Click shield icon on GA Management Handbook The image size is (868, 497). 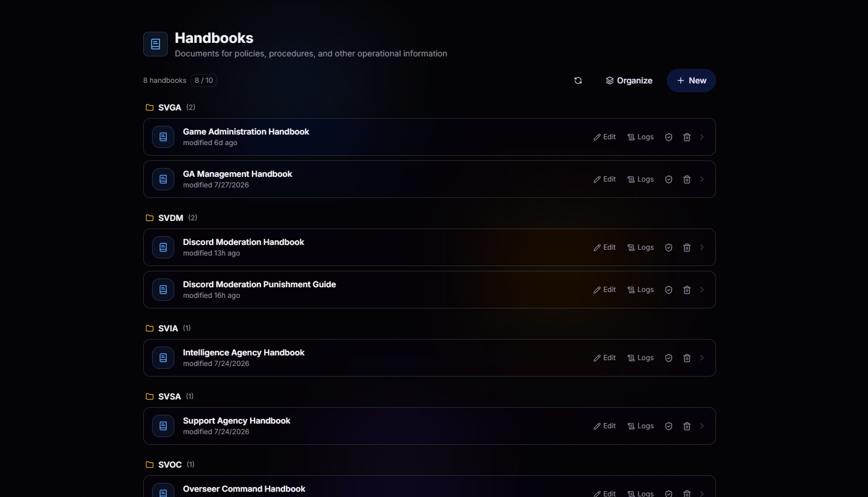668,179
